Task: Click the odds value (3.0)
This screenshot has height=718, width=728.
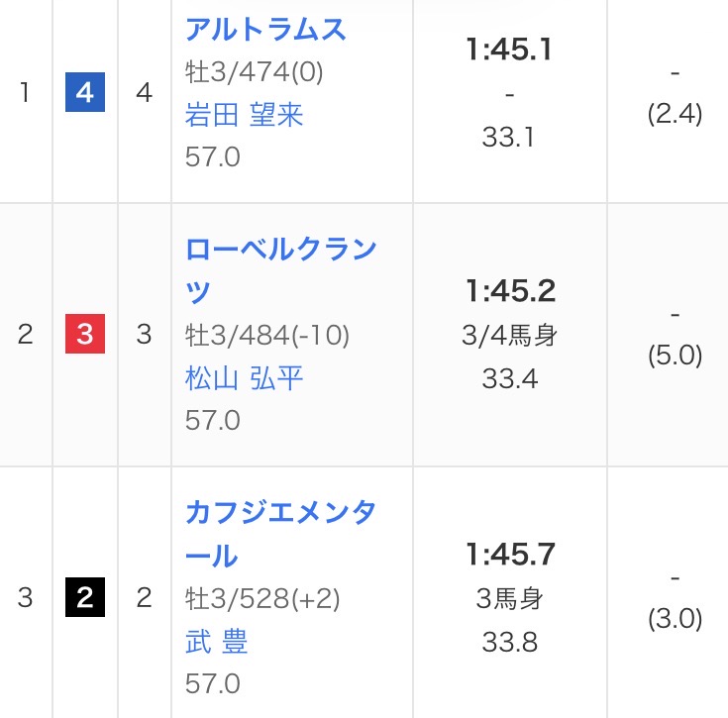Action: (x=675, y=620)
